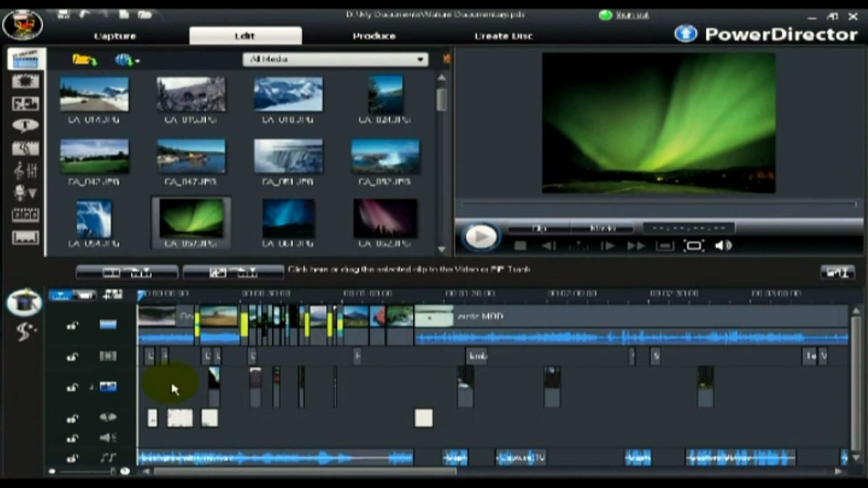Play the preview
The image size is (868, 488).
481,237
